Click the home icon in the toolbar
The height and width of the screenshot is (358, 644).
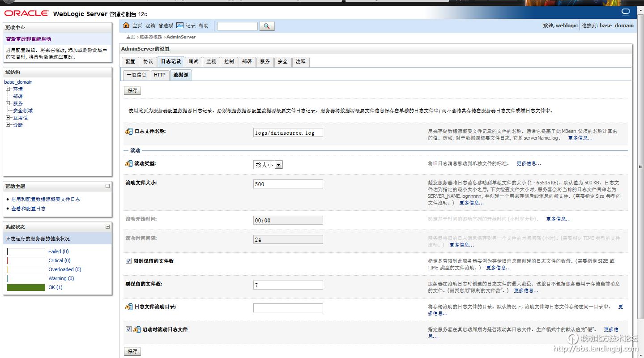[127, 26]
